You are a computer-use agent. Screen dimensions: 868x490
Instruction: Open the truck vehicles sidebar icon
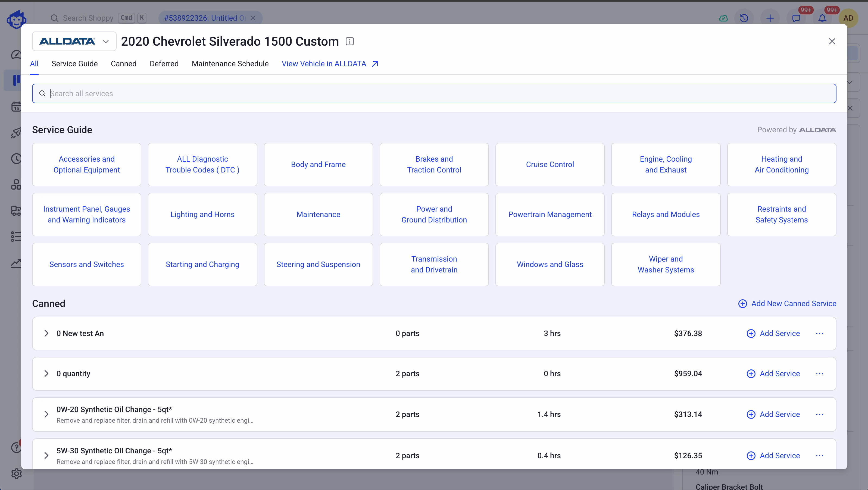point(16,211)
